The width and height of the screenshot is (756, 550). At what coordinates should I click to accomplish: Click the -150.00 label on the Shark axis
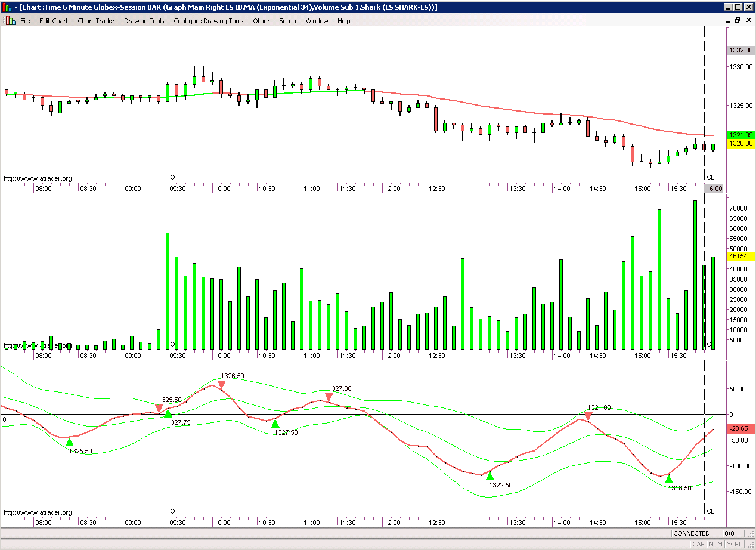coord(742,492)
